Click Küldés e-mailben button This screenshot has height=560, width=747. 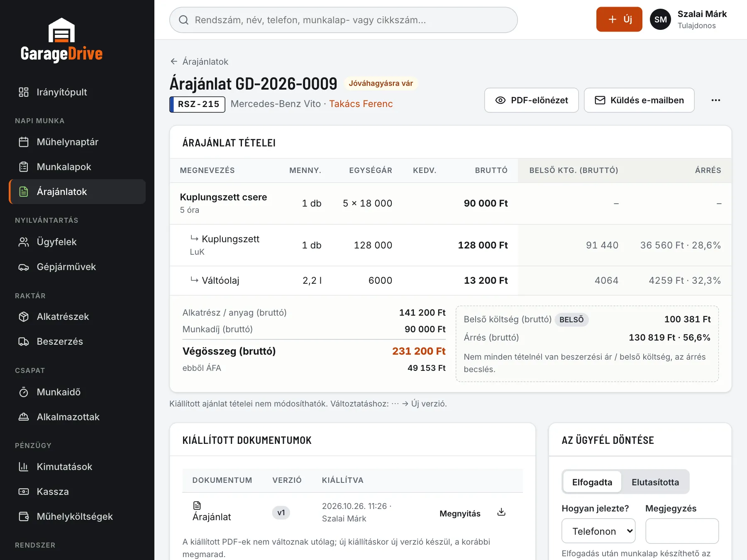tap(639, 100)
